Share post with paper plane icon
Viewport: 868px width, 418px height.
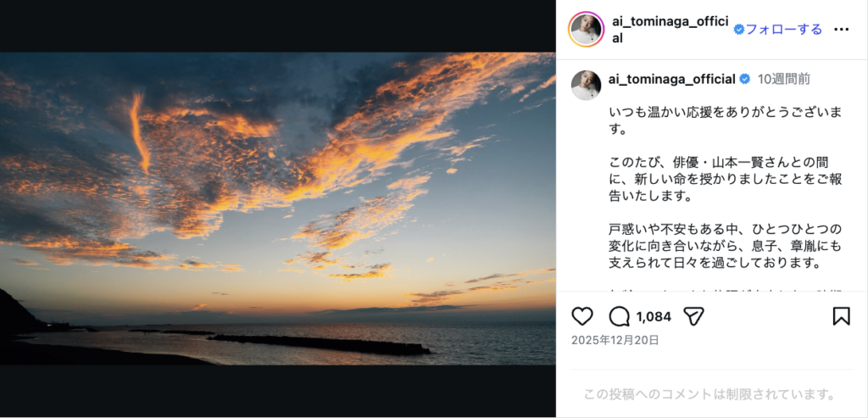click(x=693, y=317)
